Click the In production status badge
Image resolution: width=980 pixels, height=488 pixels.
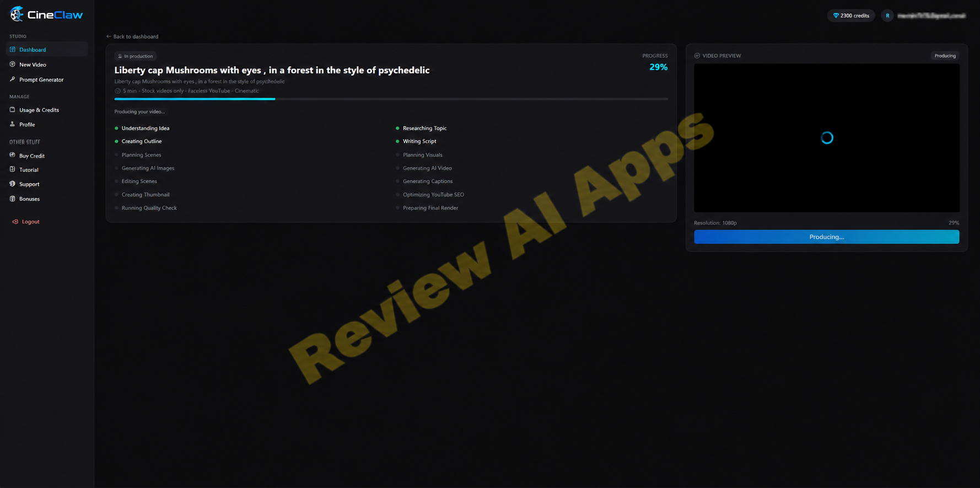136,56
